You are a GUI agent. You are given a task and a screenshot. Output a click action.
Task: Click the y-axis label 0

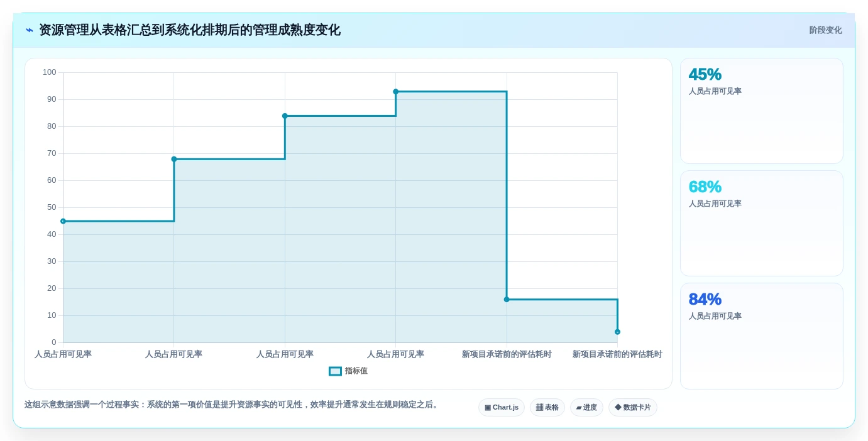point(54,342)
